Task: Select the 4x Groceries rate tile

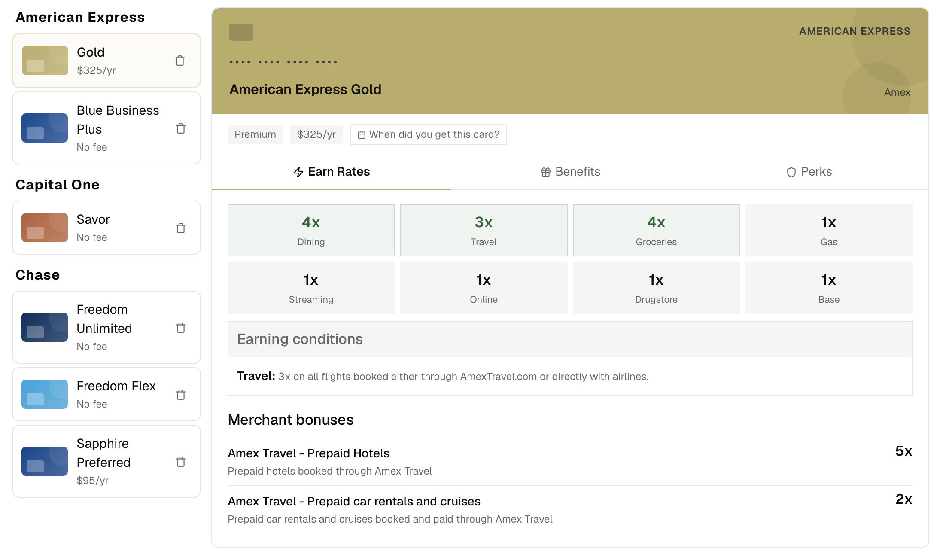Action: (657, 230)
